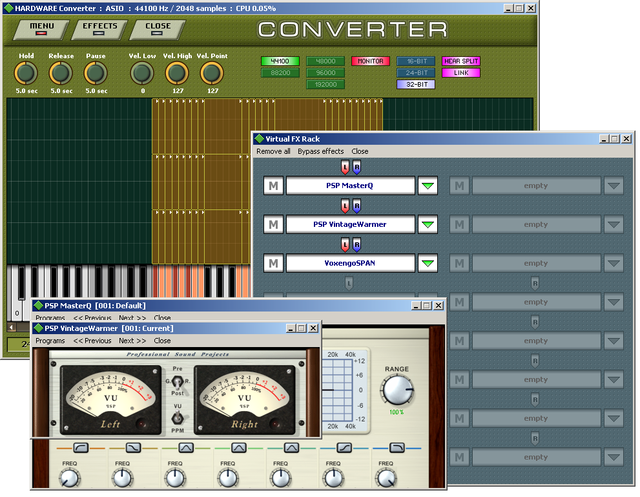640x497 pixels.
Task: Flip the Pre/Post switch in VintageWarmer
Action: point(177,383)
